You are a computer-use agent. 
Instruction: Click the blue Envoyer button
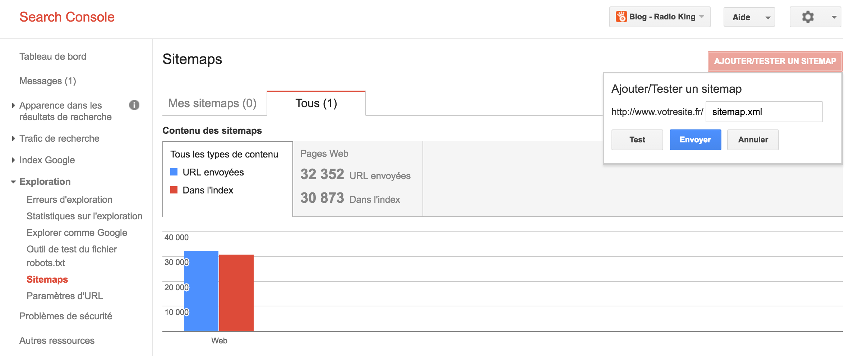click(695, 140)
